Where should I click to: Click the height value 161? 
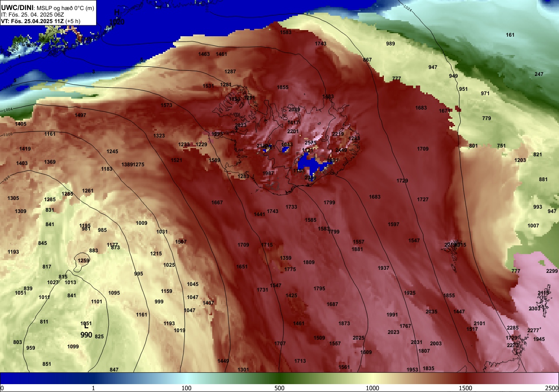coord(510,35)
